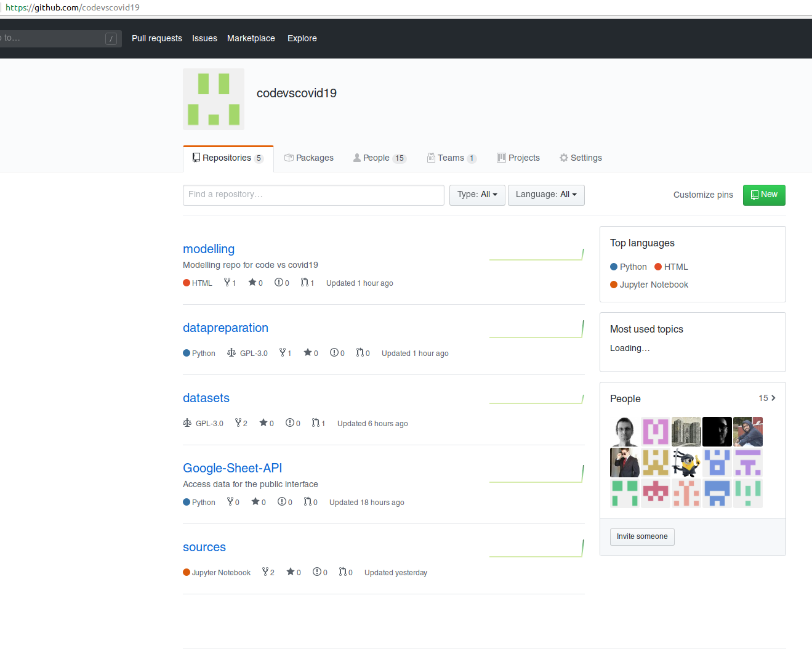The image size is (812, 667).
Task: Open the datasets repository link
Action: pyautogui.click(x=206, y=398)
